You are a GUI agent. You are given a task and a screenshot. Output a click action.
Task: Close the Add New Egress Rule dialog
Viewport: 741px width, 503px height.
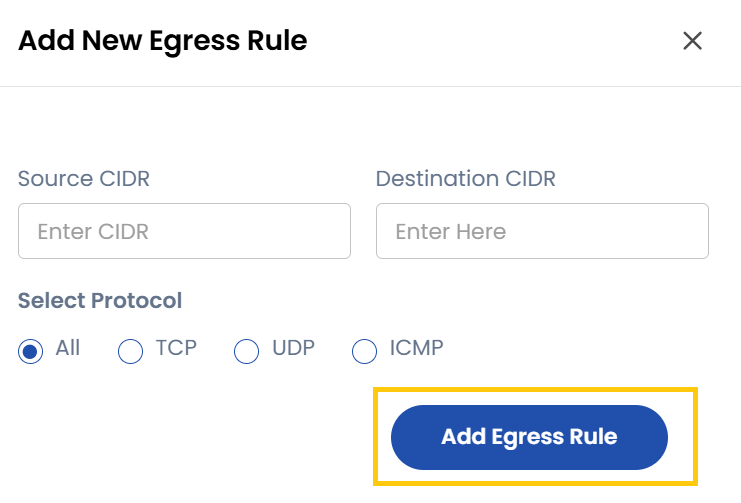point(692,41)
